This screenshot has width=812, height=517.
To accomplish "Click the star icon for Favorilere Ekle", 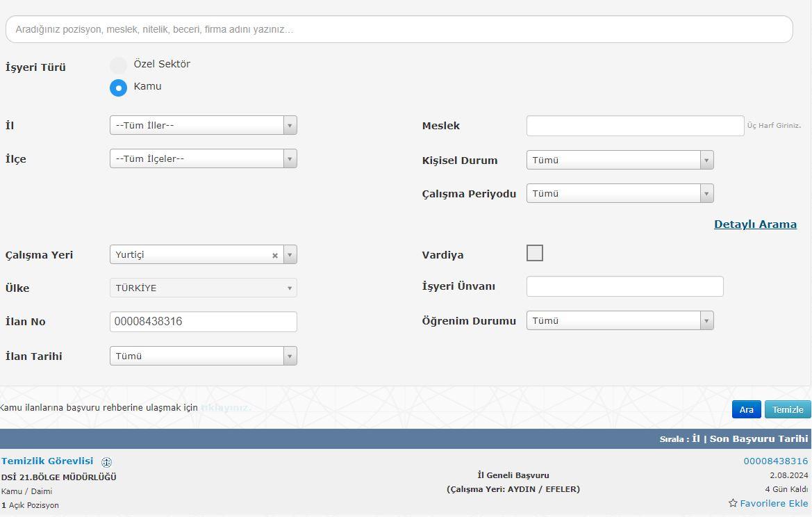I will (733, 503).
